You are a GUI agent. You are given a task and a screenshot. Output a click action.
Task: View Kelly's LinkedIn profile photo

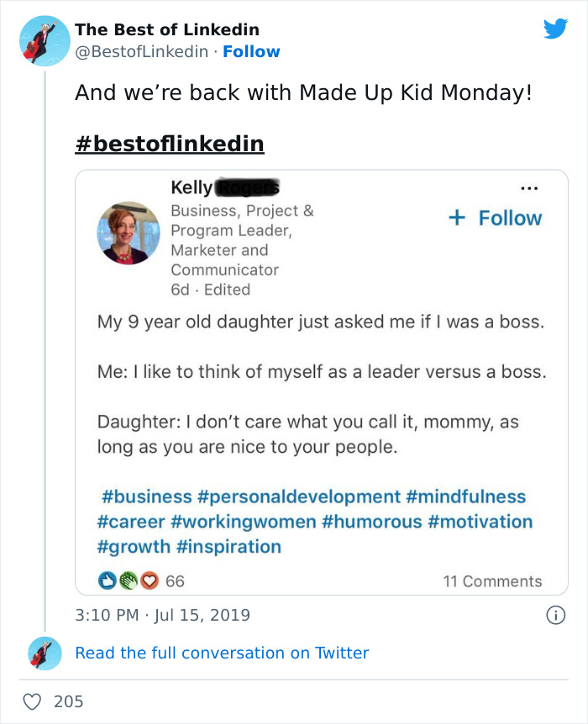[129, 233]
